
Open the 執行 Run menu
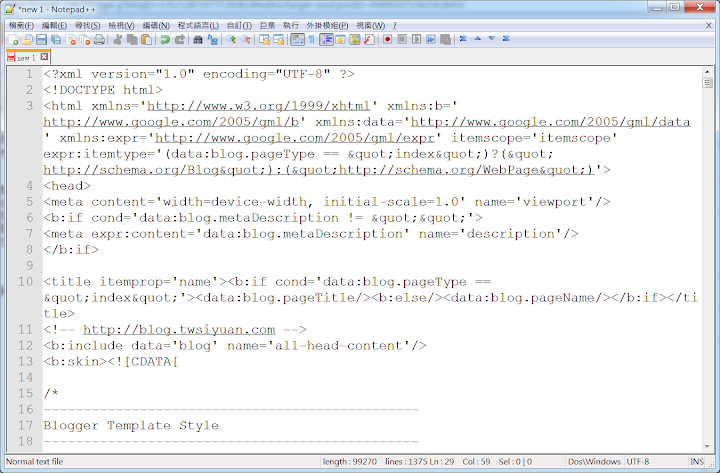(291, 25)
